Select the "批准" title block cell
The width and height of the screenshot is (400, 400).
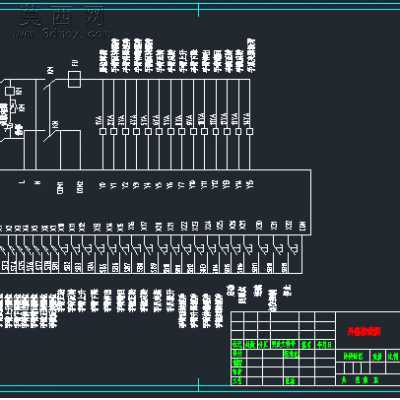click(290, 380)
